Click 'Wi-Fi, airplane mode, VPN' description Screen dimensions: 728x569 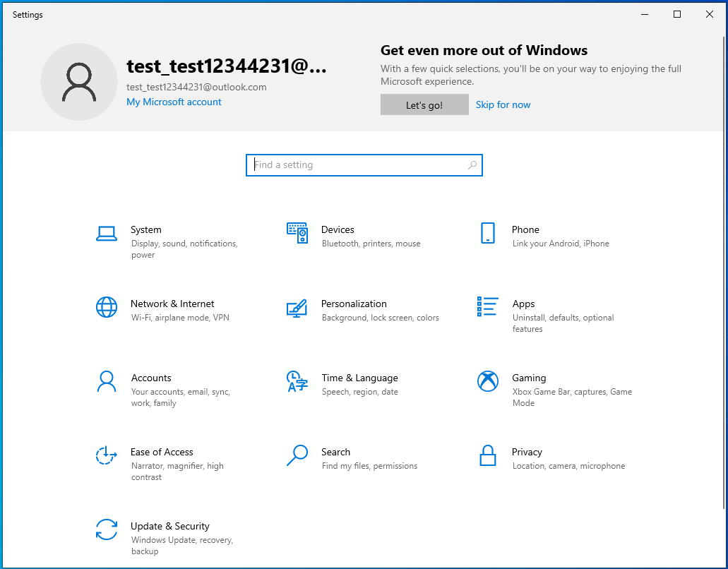[x=180, y=318]
